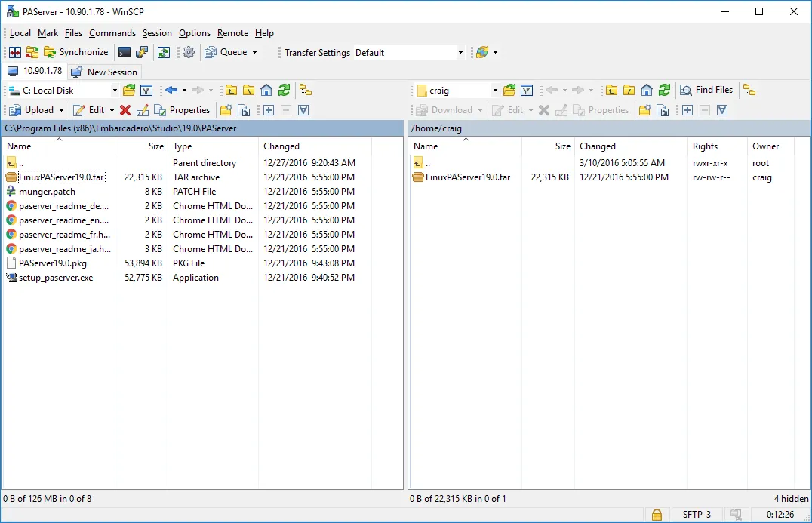Click the Keep Remote Directory up to Date icon
Viewport: 812px width, 523px height.
(164, 52)
